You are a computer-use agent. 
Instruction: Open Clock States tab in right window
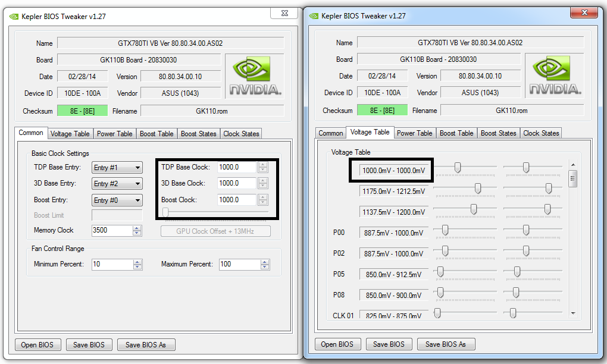click(541, 133)
